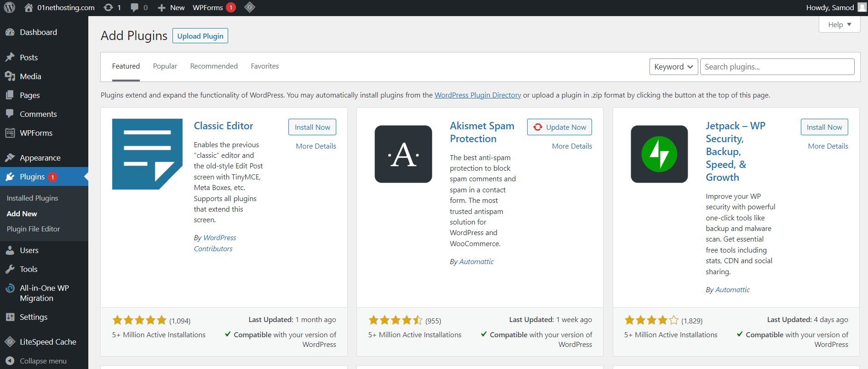Open the Plugins sidebar menu
The height and width of the screenshot is (369, 868).
point(44,177)
